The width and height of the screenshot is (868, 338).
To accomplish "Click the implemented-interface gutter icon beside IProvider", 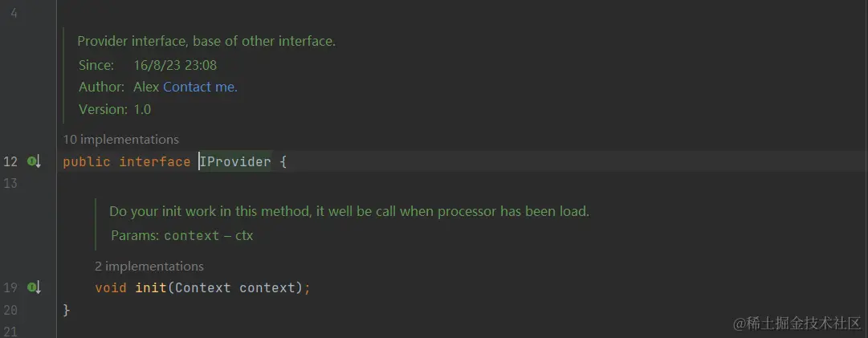I will pyautogui.click(x=35, y=161).
